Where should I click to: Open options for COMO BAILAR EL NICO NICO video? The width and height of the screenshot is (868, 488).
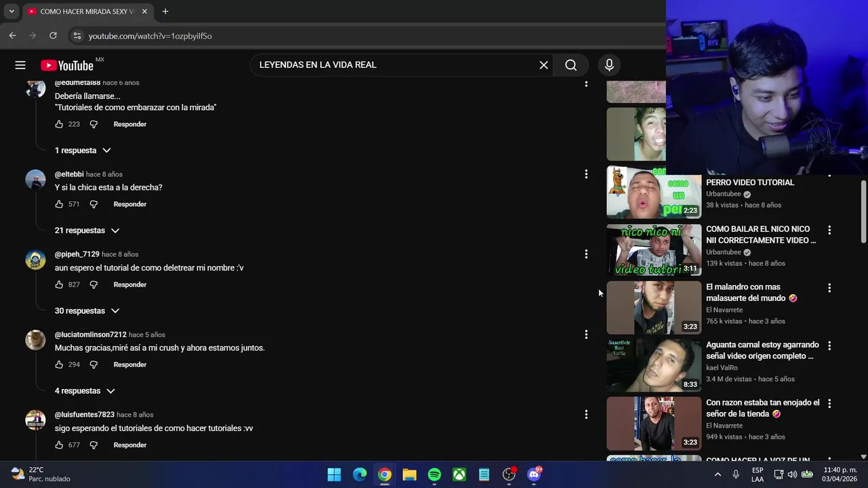click(829, 230)
